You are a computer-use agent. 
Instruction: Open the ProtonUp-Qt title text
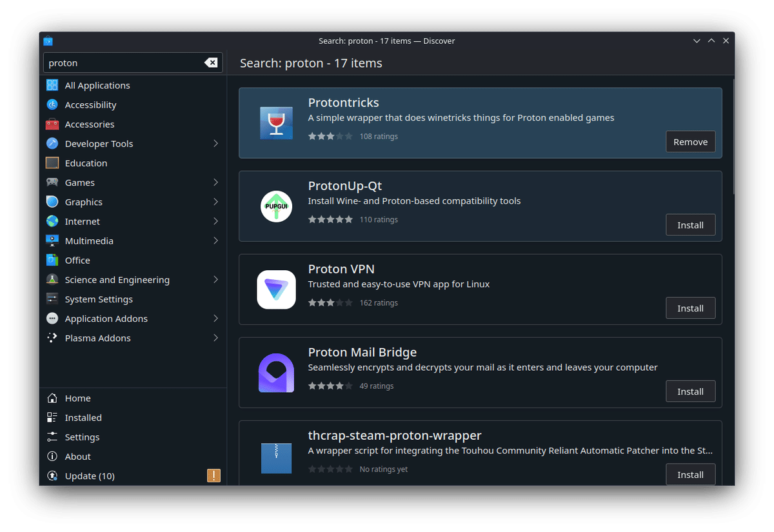coord(345,186)
